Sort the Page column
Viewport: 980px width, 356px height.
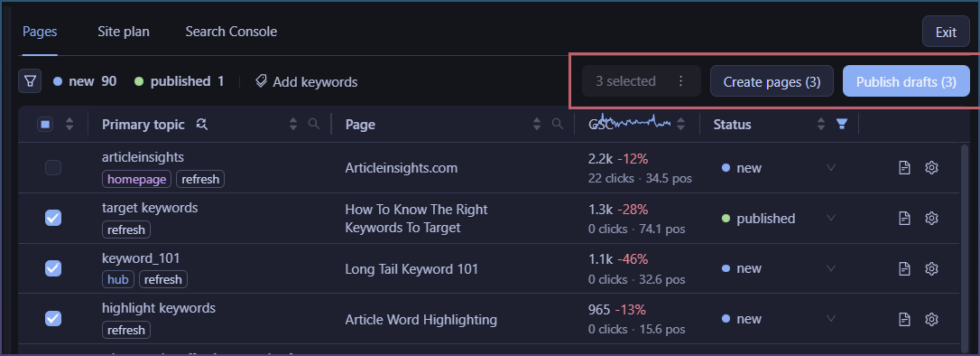537,125
